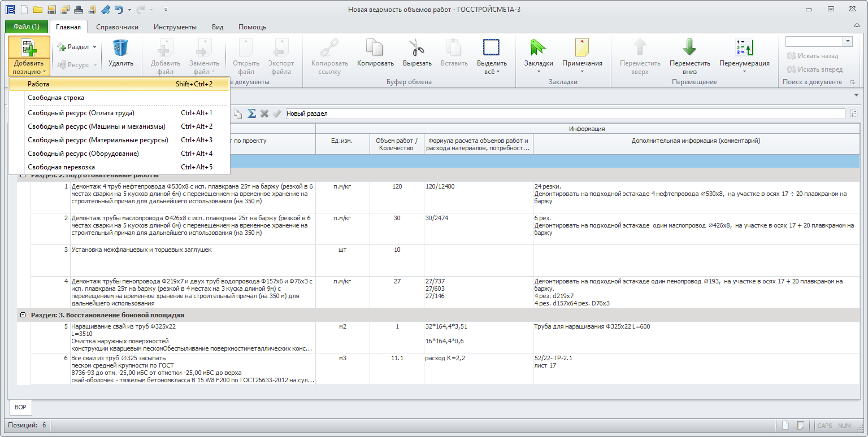Image resolution: width=868 pixels, height=437 pixels.
Task: Click the printer icon in quick access toolbar
Action: click(x=79, y=10)
